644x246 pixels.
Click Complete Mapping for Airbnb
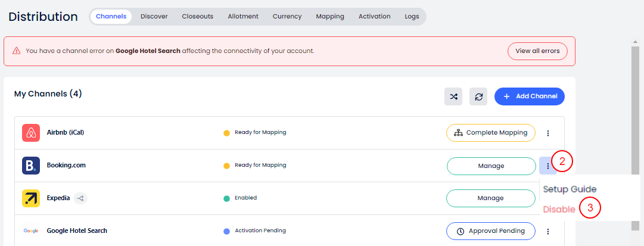pyautogui.click(x=490, y=133)
